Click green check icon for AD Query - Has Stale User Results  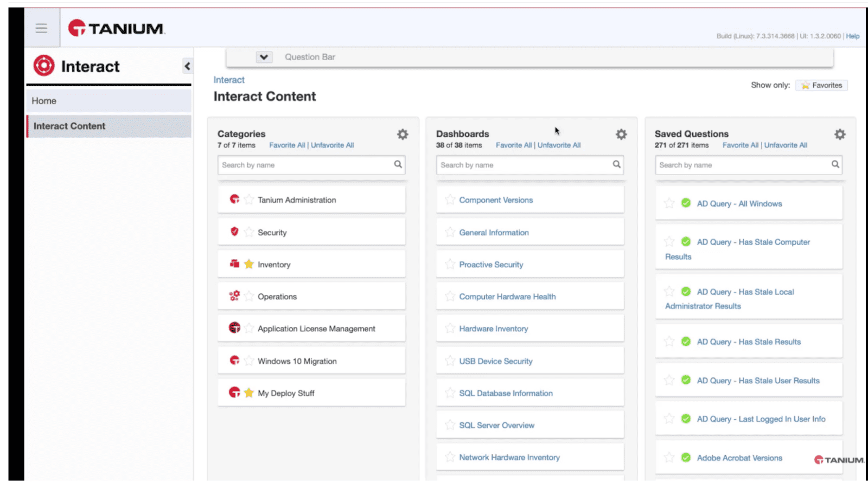[686, 380]
